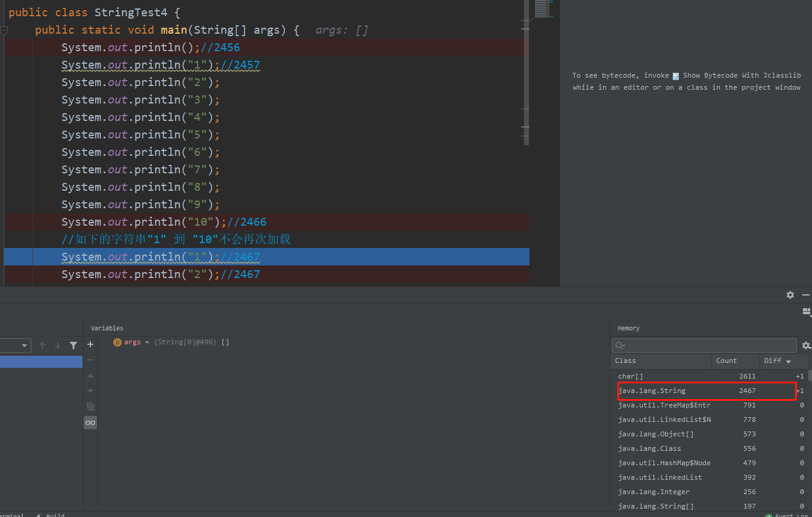Click the println("1") line commented //2457
Viewport: 812px width, 517px height.
[x=161, y=64]
